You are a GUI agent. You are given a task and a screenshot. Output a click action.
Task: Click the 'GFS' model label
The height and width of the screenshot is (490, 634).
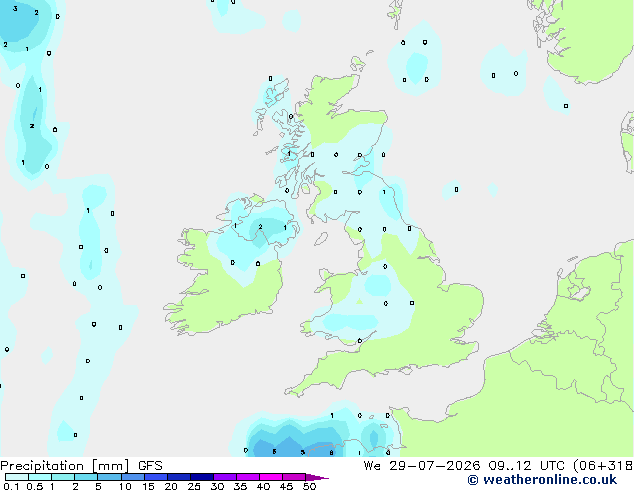coord(150,466)
